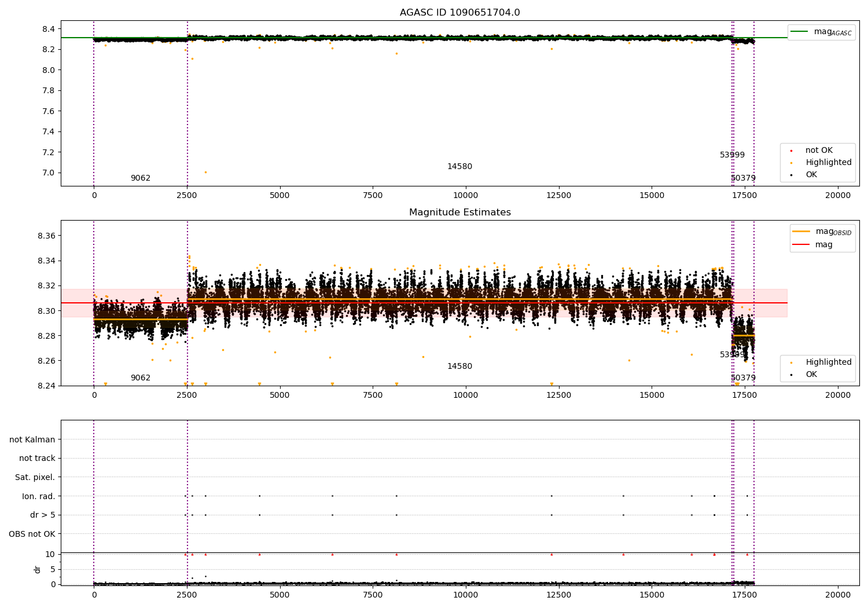This screenshot has width=868, height=608.
Task: Click the 'OBS not OK' row label
Action: pos(32,534)
